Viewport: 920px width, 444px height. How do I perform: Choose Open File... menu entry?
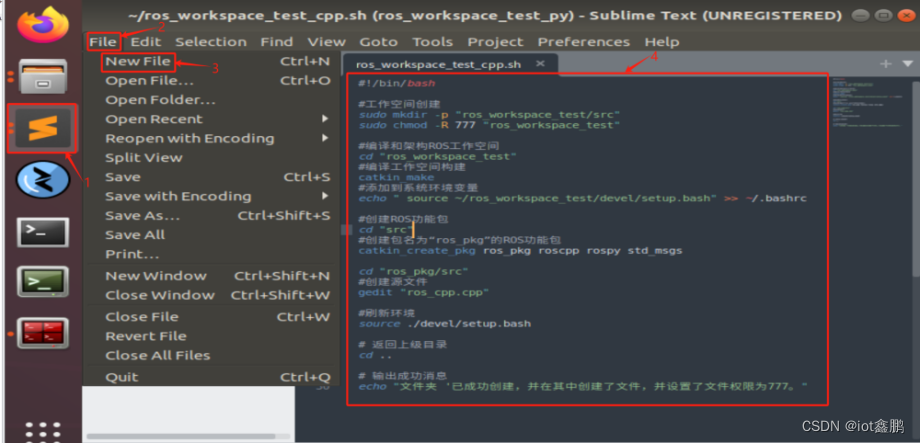point(211,81)
